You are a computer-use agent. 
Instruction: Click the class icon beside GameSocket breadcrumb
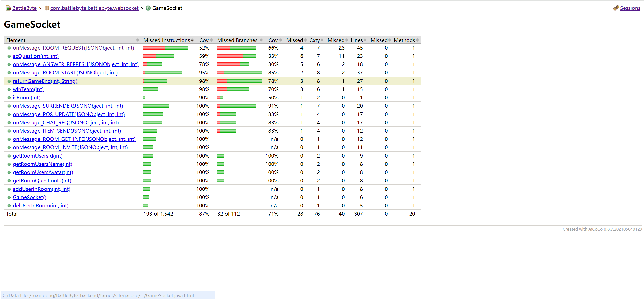148,8
